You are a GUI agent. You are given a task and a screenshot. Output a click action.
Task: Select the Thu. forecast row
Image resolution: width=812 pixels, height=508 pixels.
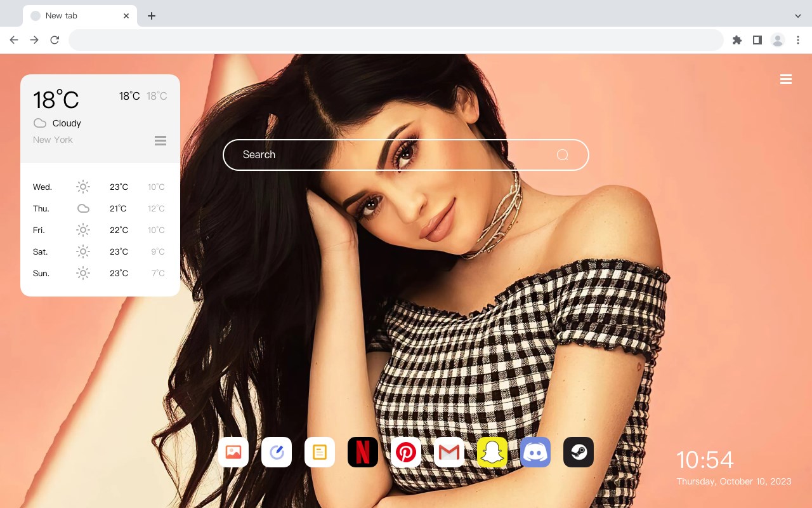coord(100,208)
